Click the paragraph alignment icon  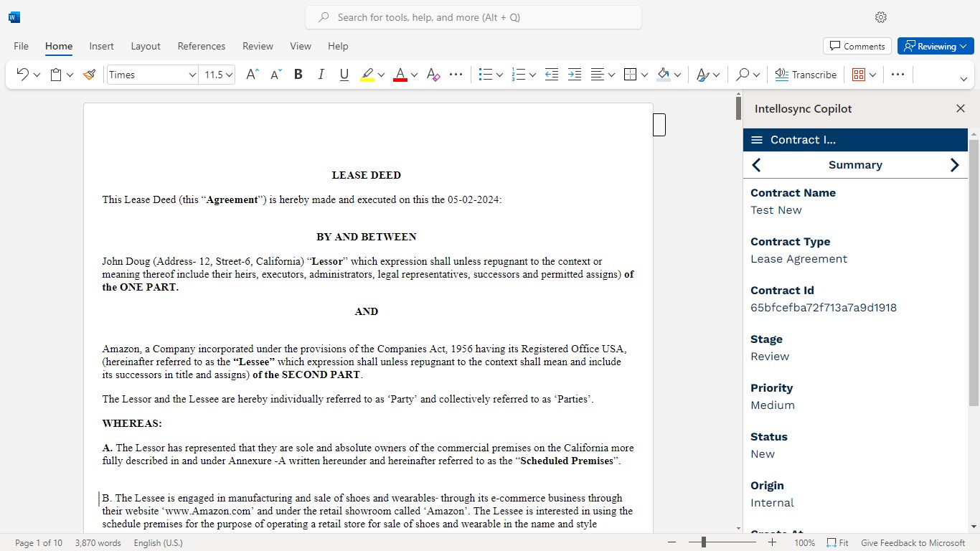point(598,75)
